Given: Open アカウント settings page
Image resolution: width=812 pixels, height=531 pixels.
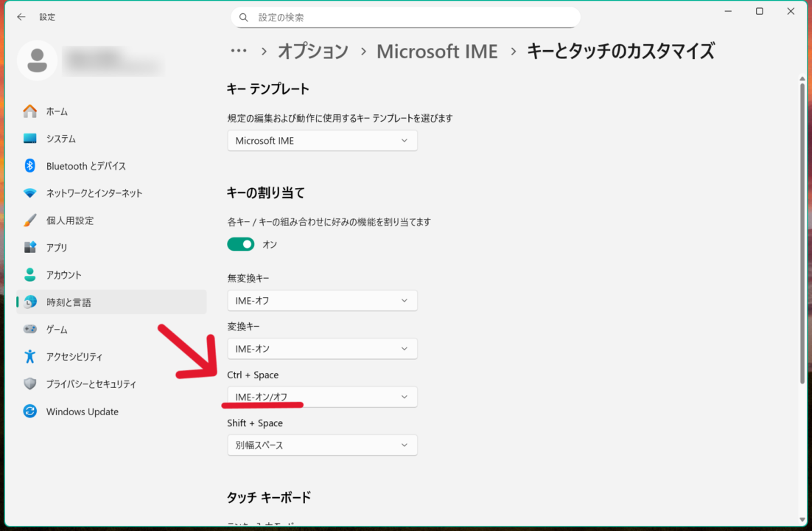Looking at the screenshot, I should coord(111,275).
